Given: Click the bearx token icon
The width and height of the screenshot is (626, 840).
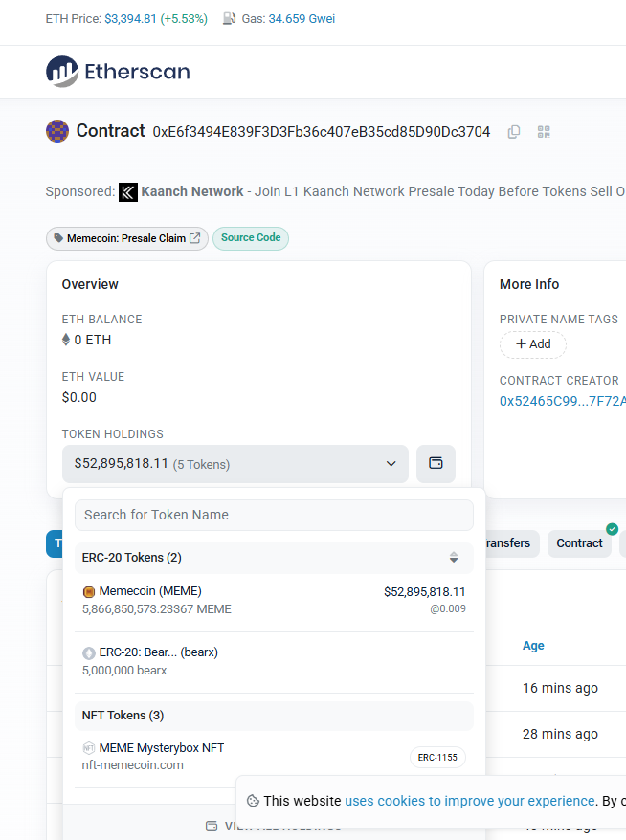Looking at the screenshot, I should (x=89, y=652).
